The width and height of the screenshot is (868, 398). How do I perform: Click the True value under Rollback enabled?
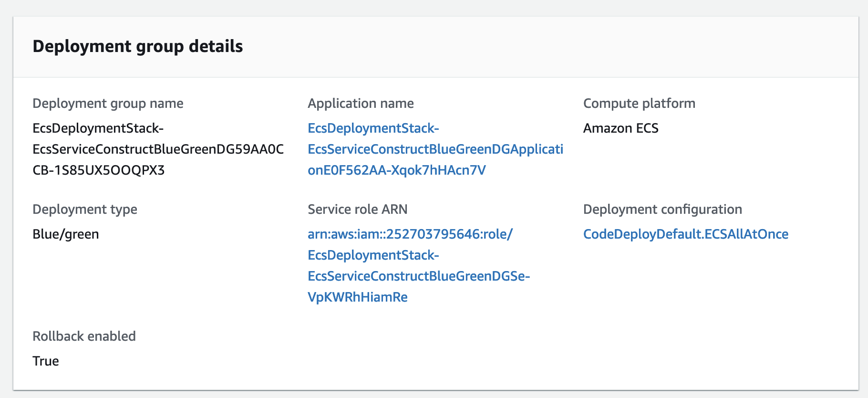pyautogui.click(x=45, y=361)
